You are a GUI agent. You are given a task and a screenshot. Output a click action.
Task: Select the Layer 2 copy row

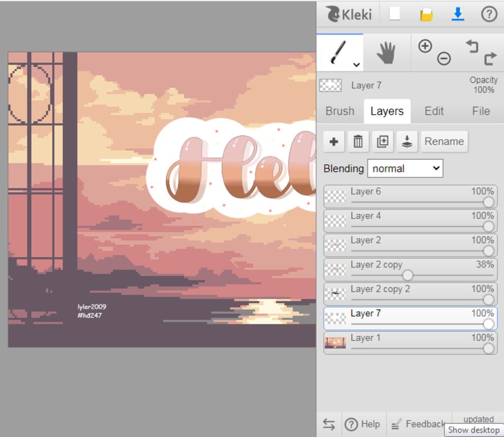pos(410,270)
